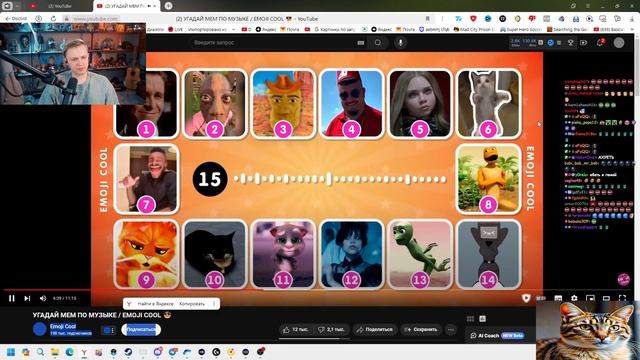Open the browser hamburger menu in title bar
Viewport: 640px width, 360px height.
point(588,6)
